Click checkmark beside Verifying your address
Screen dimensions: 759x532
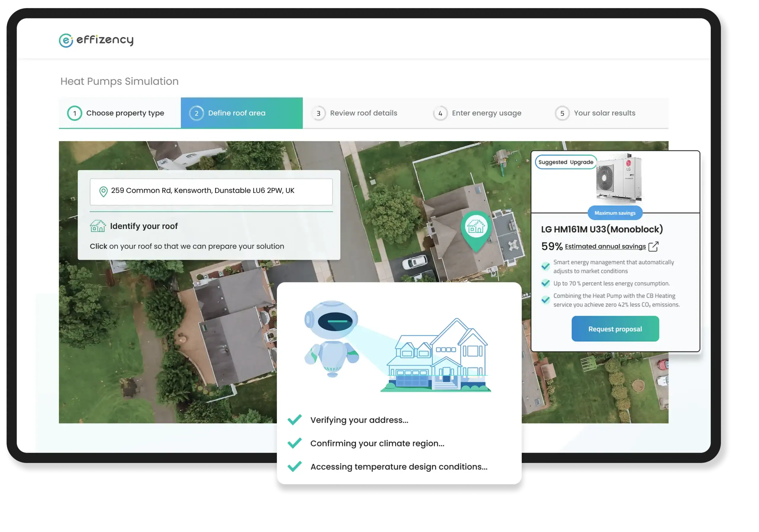(x=294, y=419)
